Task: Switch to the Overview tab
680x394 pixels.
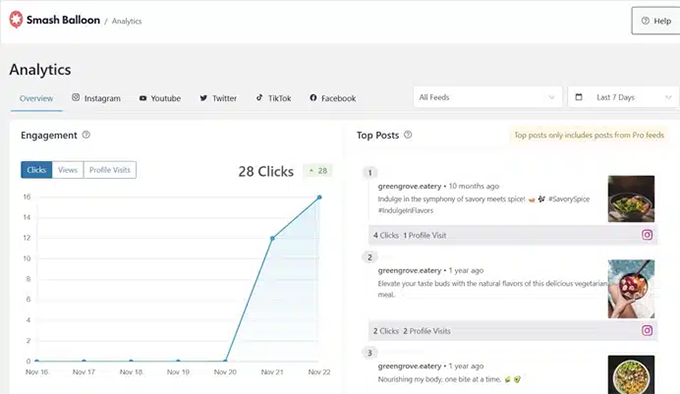Action: click(36, 98)
